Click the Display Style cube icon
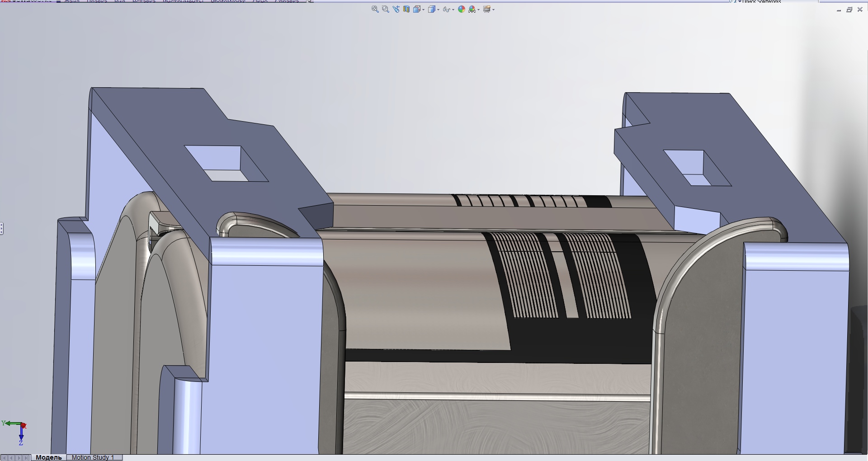This screenshot has height=461, width=868. point(432,9)
